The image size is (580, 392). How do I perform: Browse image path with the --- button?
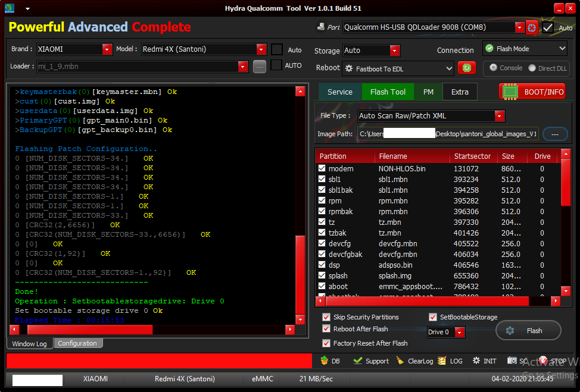click(554, 134)
